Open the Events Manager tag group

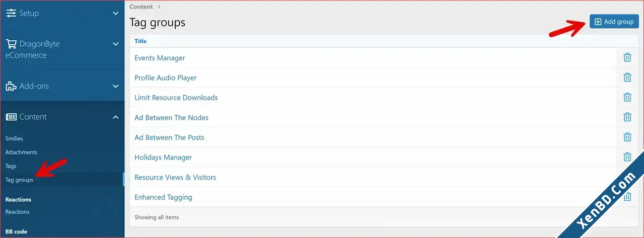coord(160,58)
